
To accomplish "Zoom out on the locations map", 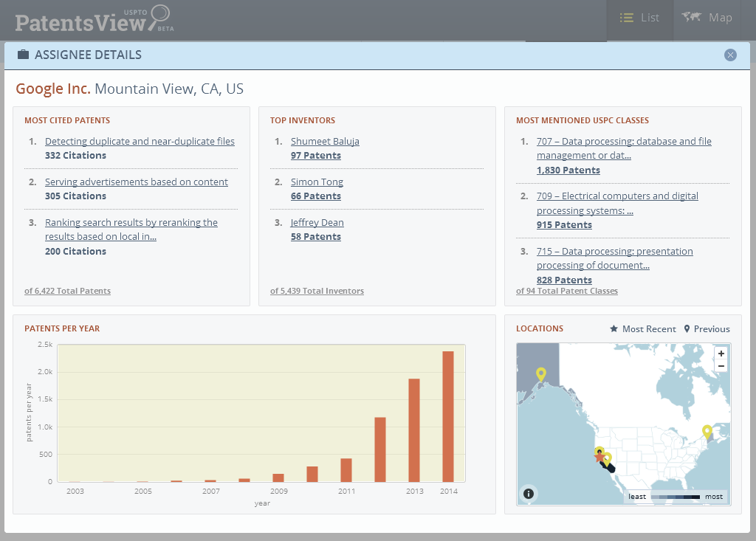I will tap(721, 366).
